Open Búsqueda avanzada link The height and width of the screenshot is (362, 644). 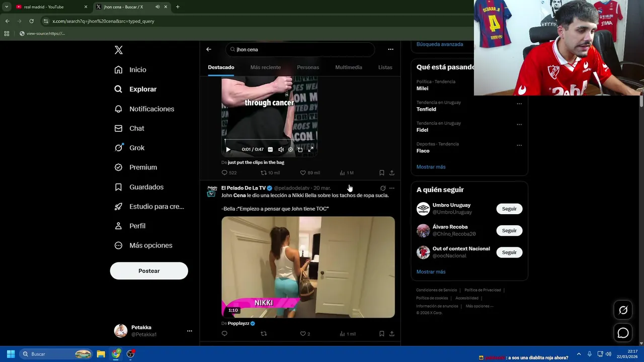pyautogui.click(x=440, y=44)
